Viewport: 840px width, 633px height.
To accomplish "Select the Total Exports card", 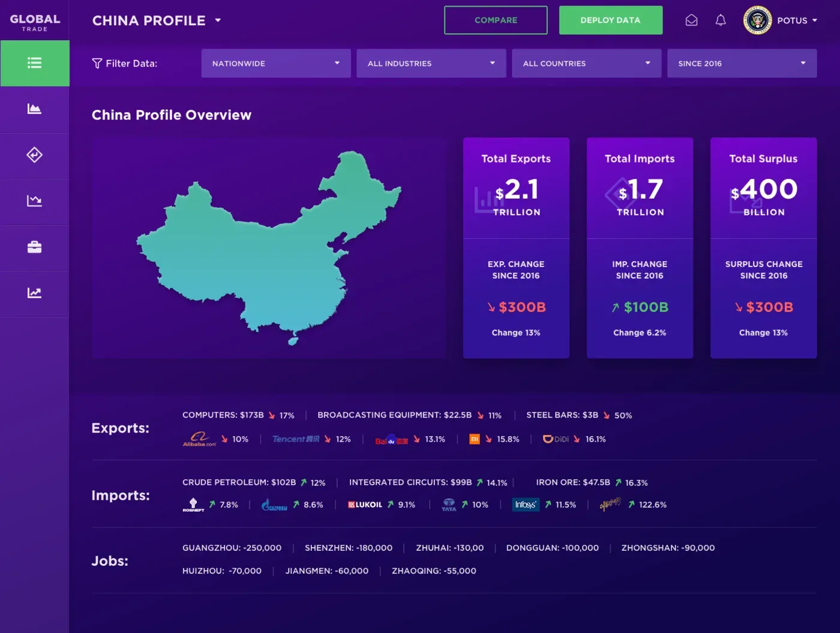I will click(516, 248).
